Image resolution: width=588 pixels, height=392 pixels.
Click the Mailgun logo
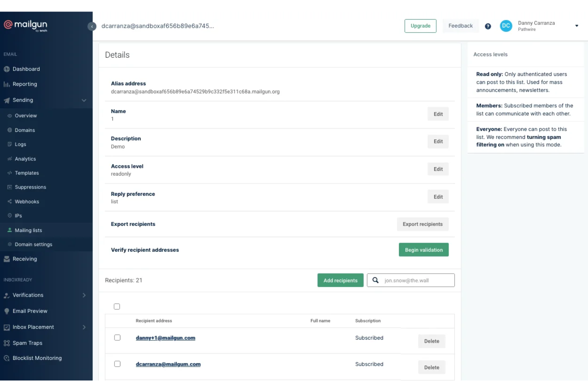(x=25, y=25)
